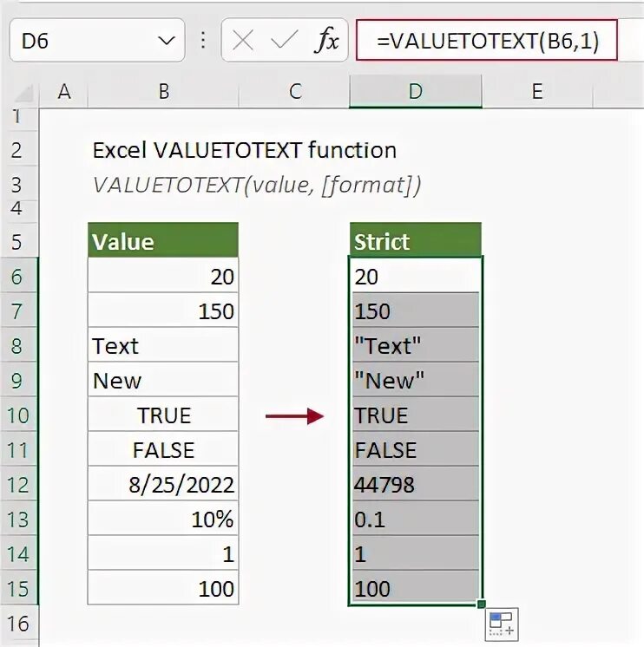Open the Insert Function fx icon
The image size is (644, 647).
click(x=327, y=41)
